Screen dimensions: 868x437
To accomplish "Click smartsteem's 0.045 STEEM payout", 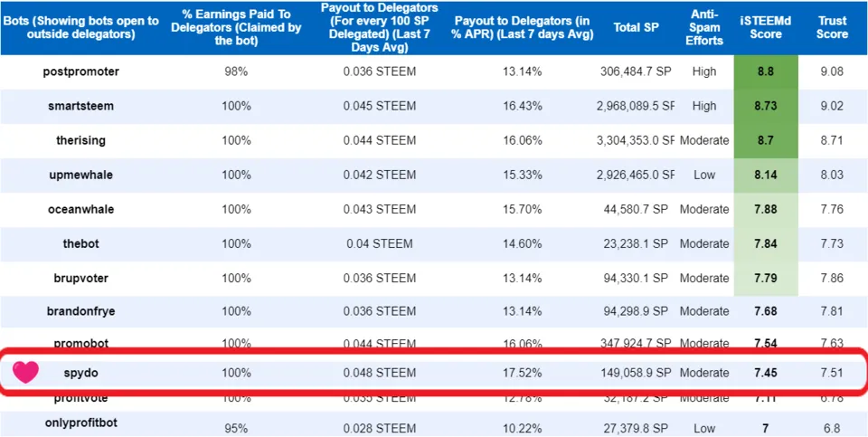I will (379, 107).
